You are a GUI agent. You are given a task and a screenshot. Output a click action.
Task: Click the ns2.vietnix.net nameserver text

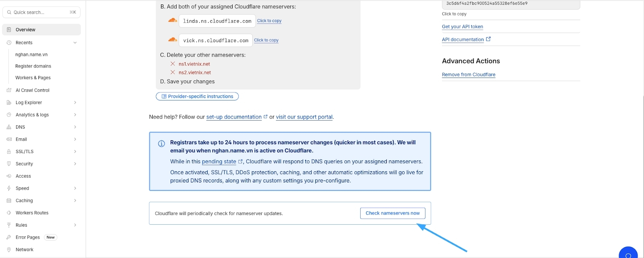click(195, 73)
